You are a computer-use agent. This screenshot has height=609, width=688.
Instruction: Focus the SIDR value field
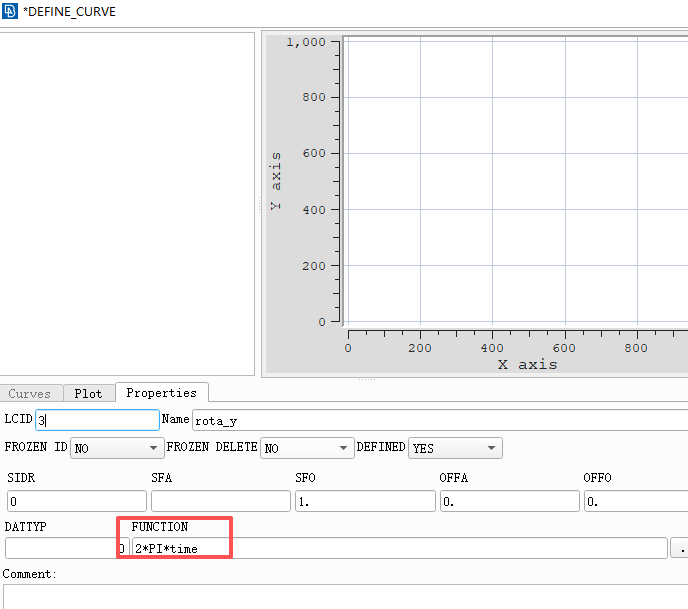(x=76, y=501)
